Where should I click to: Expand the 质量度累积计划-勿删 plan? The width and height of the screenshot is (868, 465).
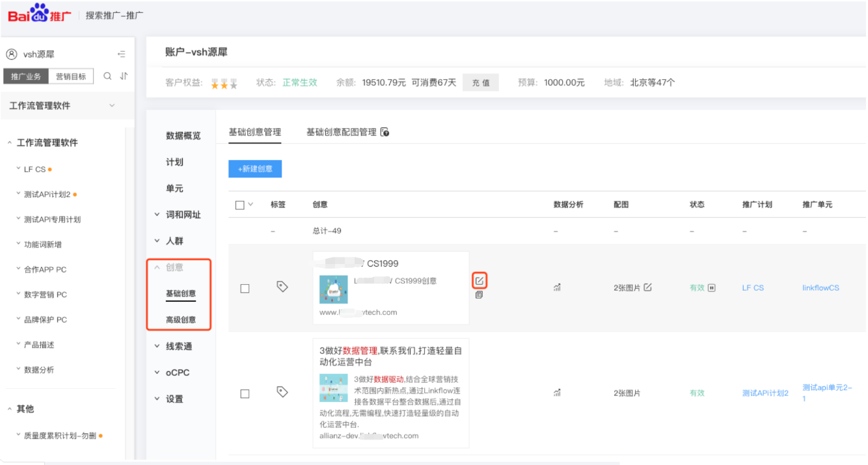click(18, 436)
